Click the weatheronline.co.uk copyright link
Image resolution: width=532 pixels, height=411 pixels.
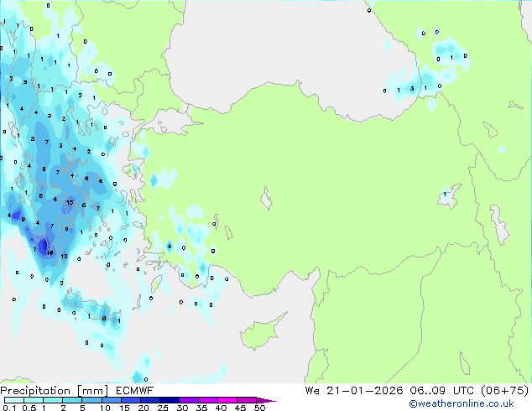[x=462, y=403]
